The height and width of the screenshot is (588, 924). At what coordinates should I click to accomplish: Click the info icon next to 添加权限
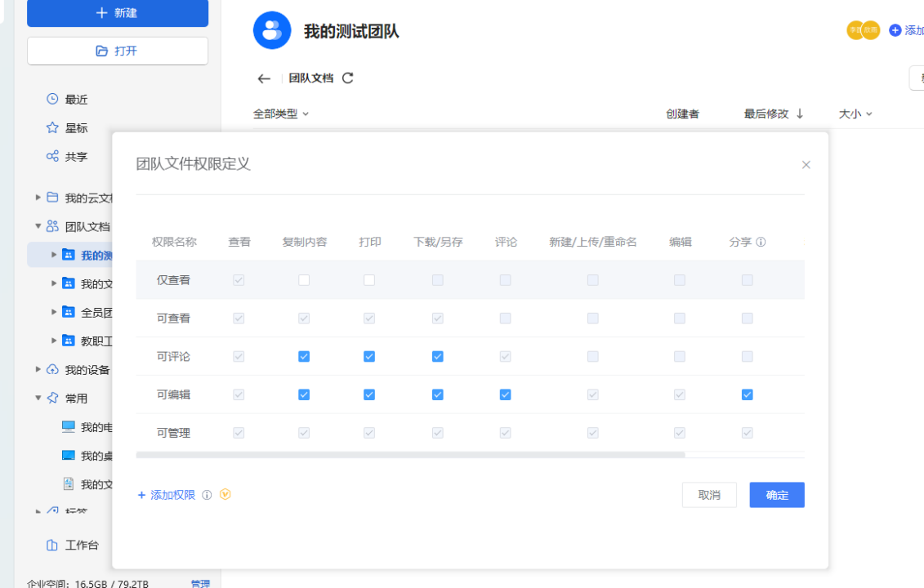(207, 495)
